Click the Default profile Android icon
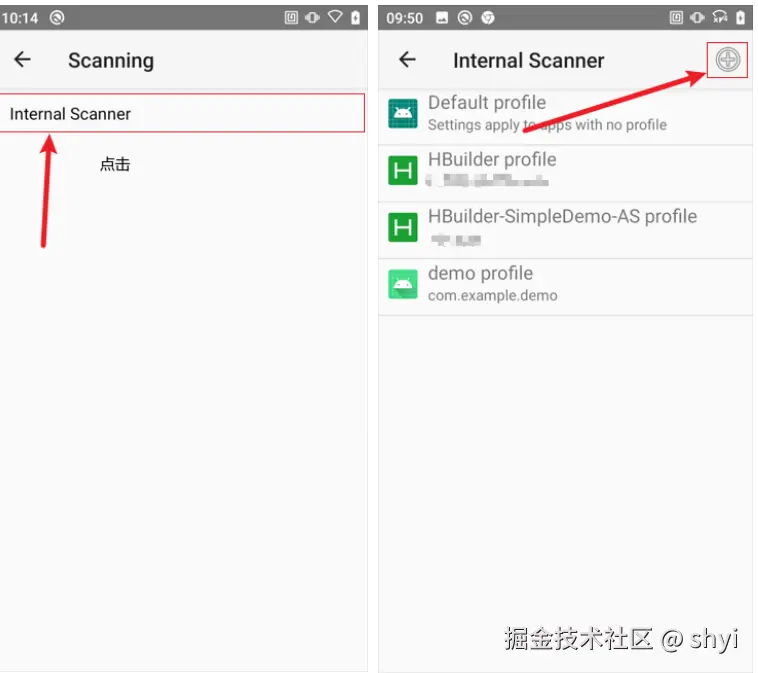Image resolution: width=758 pixels, height=673 pixels. (403, 114)
